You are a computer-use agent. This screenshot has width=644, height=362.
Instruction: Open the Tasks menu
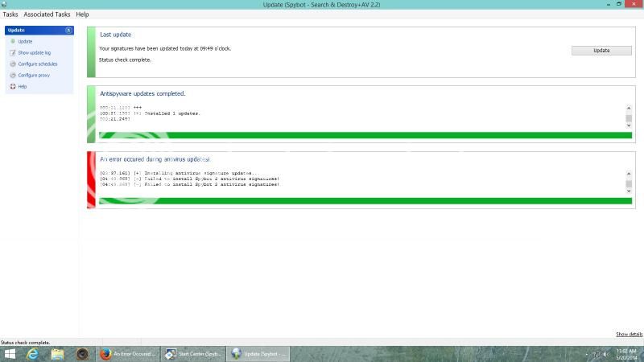(x=10, y=14)
